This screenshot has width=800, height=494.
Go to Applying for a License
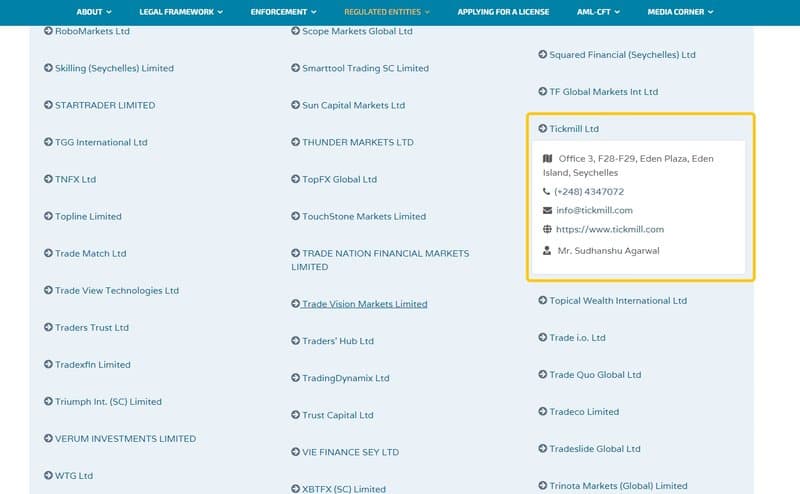point(503,12)
